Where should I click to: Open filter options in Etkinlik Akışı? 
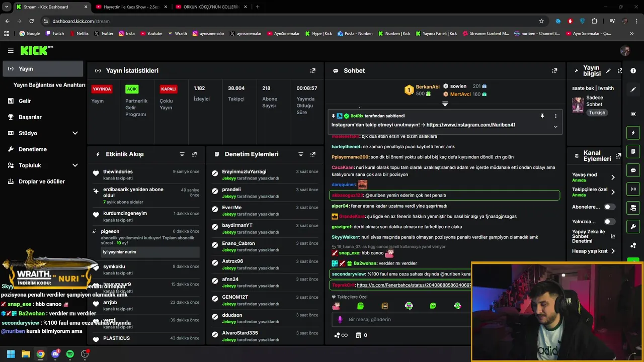[x=182, y=154]
